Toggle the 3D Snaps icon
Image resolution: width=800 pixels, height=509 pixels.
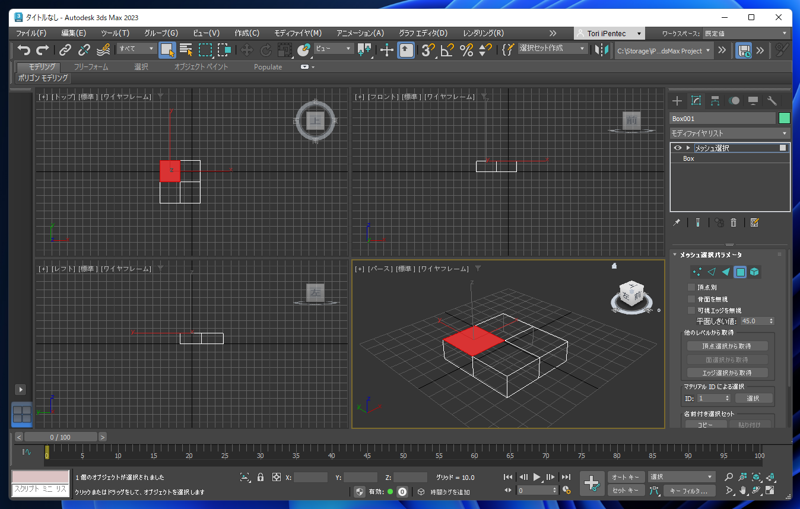pos(428,50)
